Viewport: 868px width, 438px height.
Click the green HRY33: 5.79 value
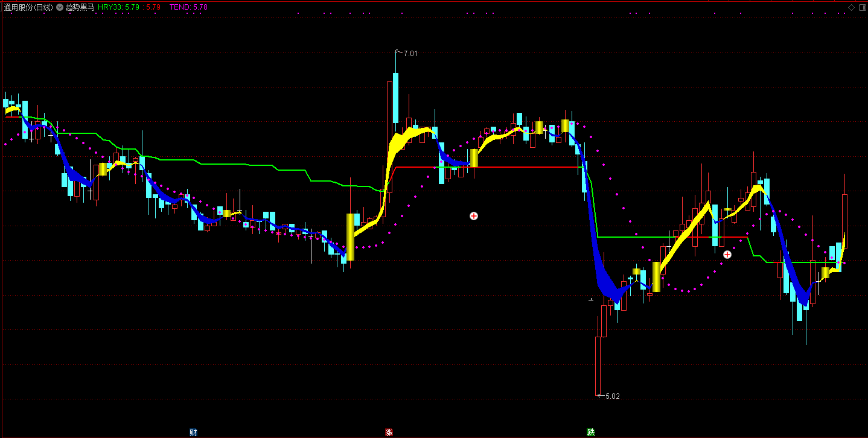point(118,7)
